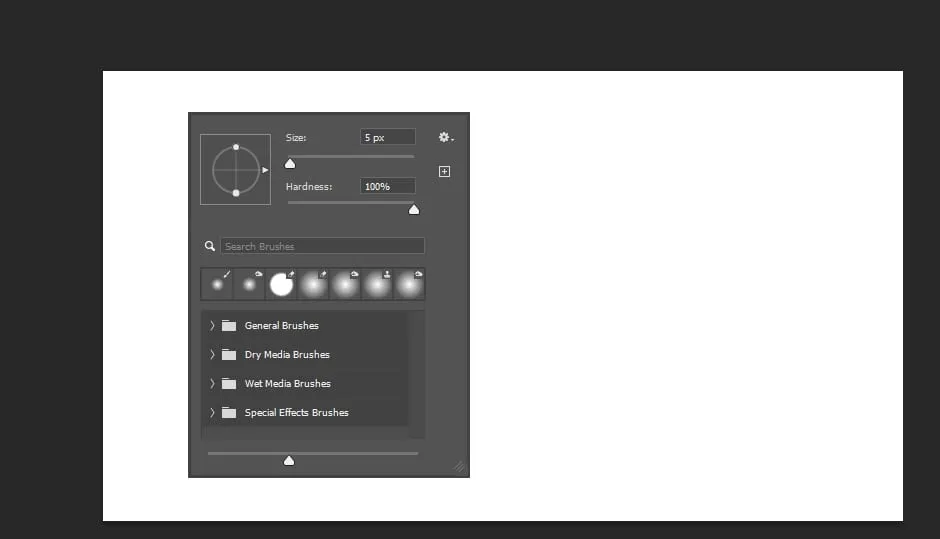
Task: Click the magnifier search icon
Action: point(209,246)
